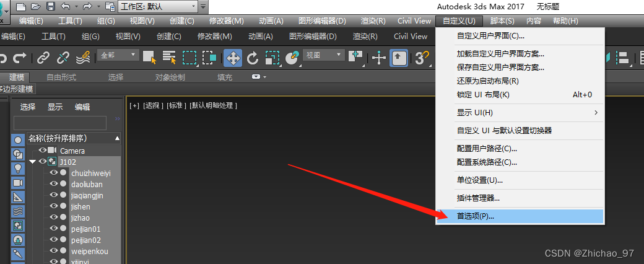The width and height of the screenshot is (644, 264).
Task: Choose 首选项(P)... from the menu
Action: pos(519,216)
